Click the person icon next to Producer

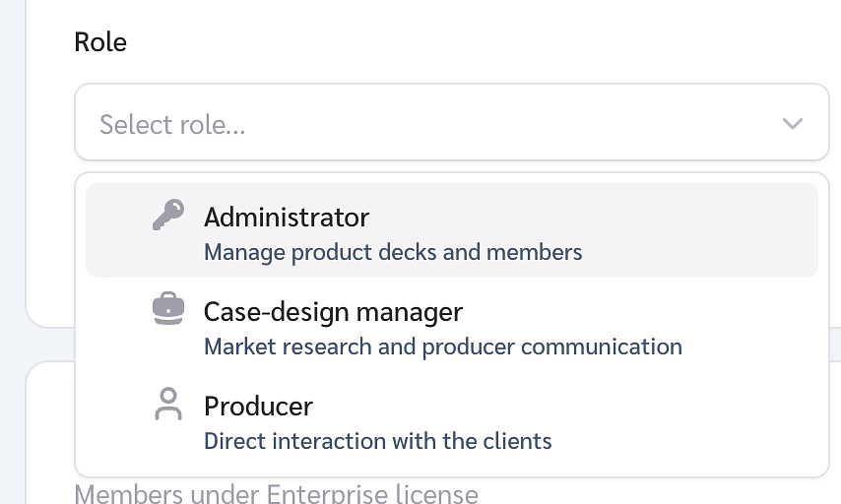pos(168,404)
